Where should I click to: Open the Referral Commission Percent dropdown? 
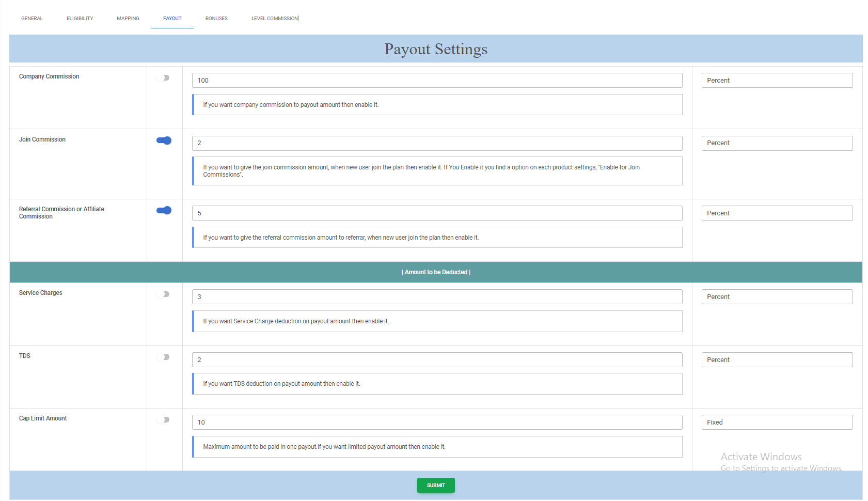(777, 213)
